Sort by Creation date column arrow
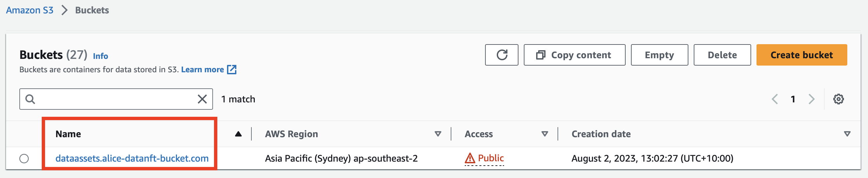The width and height of the screenshot is (868, 178). [x=847, y=134]
